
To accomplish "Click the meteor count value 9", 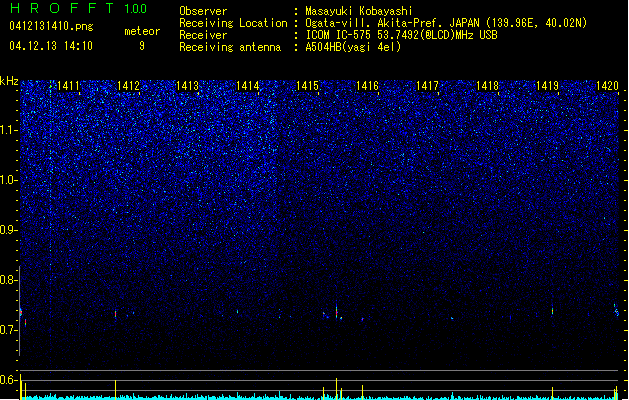I will tap(142, 46).
